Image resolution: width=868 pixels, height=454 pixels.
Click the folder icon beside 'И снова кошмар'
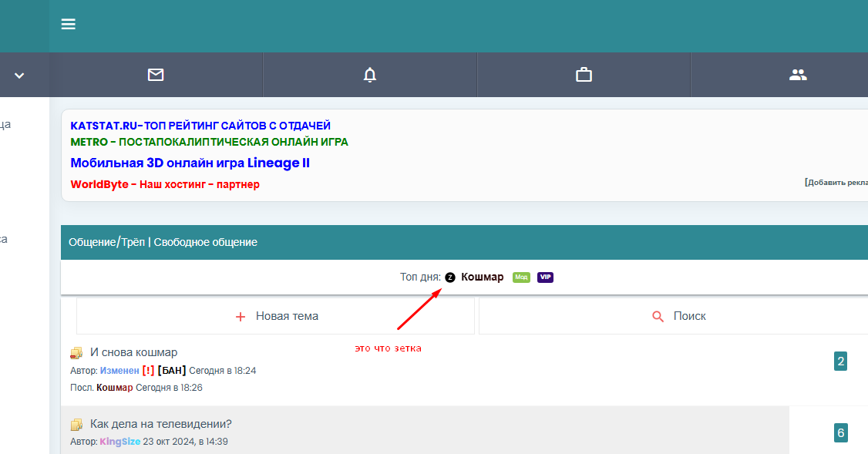(x=76, y=353)
